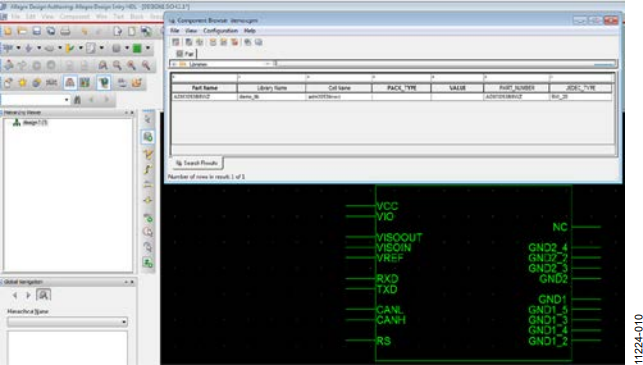Toggle the highlighted P icon in toolbar
This screenshot has width=643, height=365.
click(x=104, y=83)
